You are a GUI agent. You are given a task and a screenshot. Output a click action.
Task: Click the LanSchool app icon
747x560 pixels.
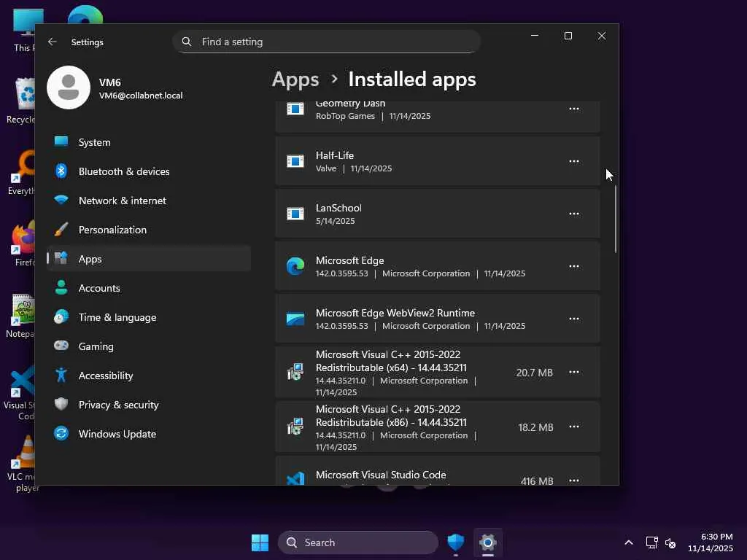tap(295, 214)
